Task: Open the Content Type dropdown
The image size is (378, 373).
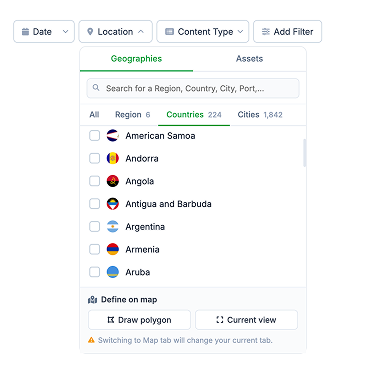Action: 203,32
